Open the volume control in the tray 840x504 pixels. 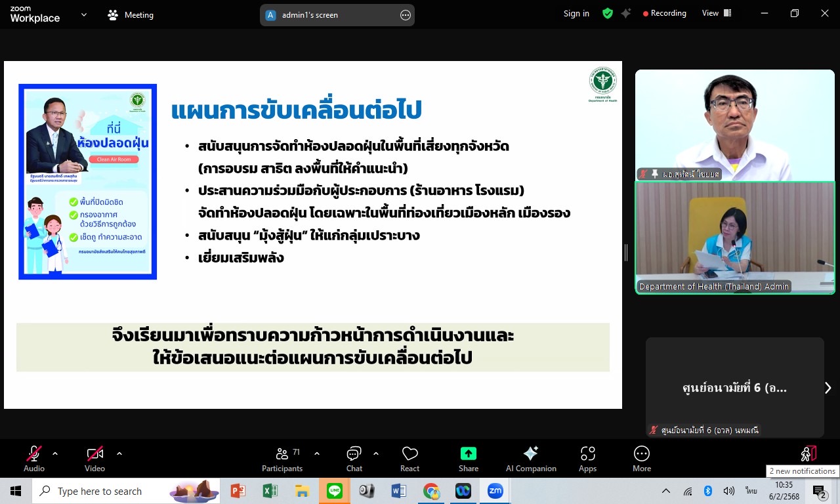click(728, 491)
